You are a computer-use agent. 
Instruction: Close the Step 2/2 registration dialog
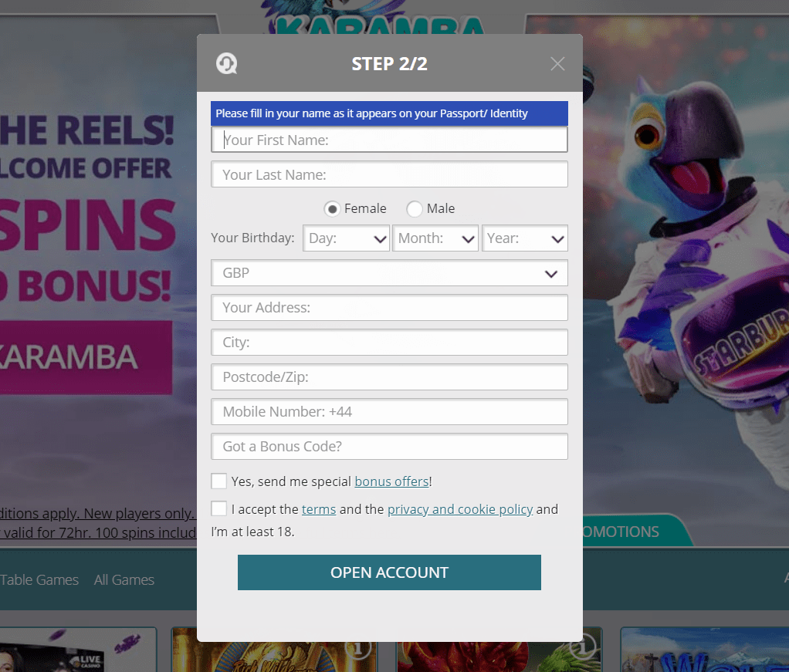557,64
